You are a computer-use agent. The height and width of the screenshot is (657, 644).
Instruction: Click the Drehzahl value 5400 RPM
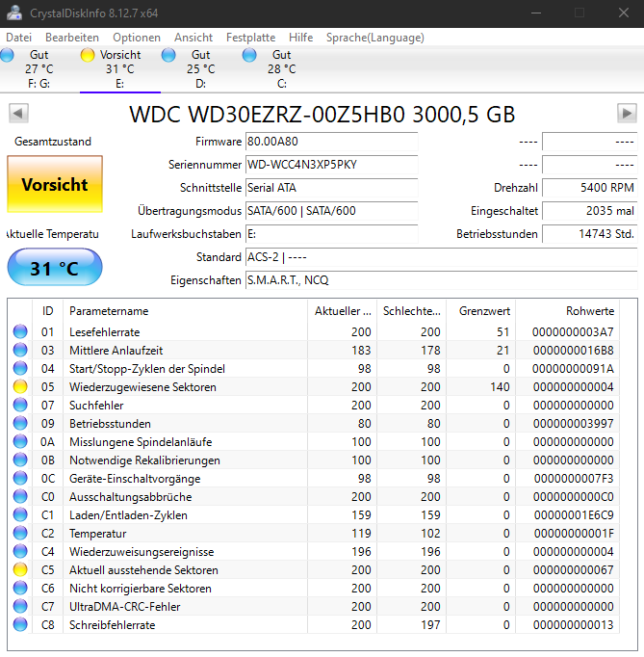coord(590,188)
